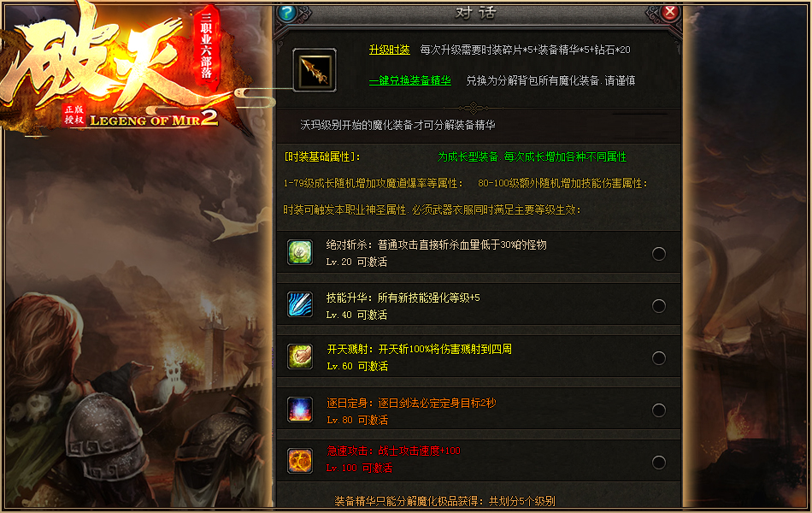This screenshot has width=812, height=513.
Task: Select the radio button for 技能升华
Action: coord(659,306)
